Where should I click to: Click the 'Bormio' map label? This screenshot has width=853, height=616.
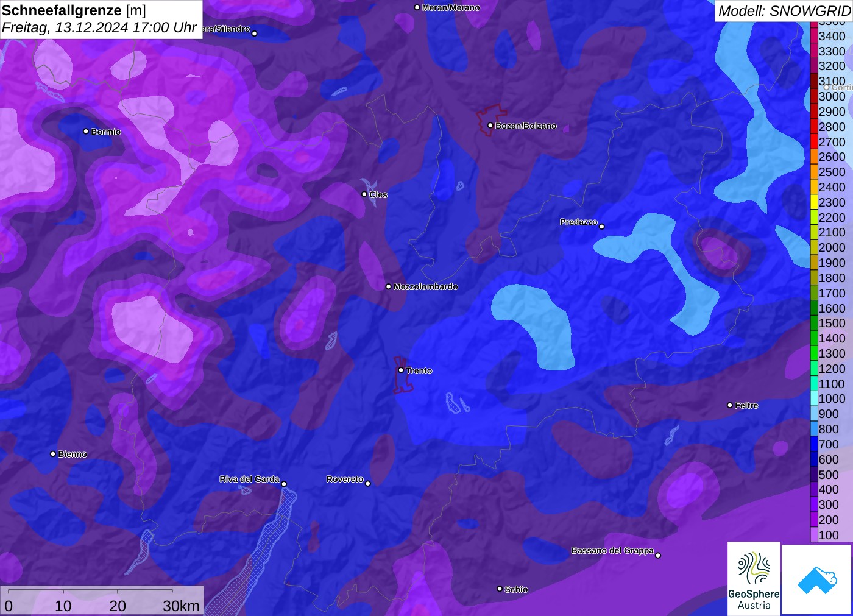pyautogui.click(x=106, y=132)
